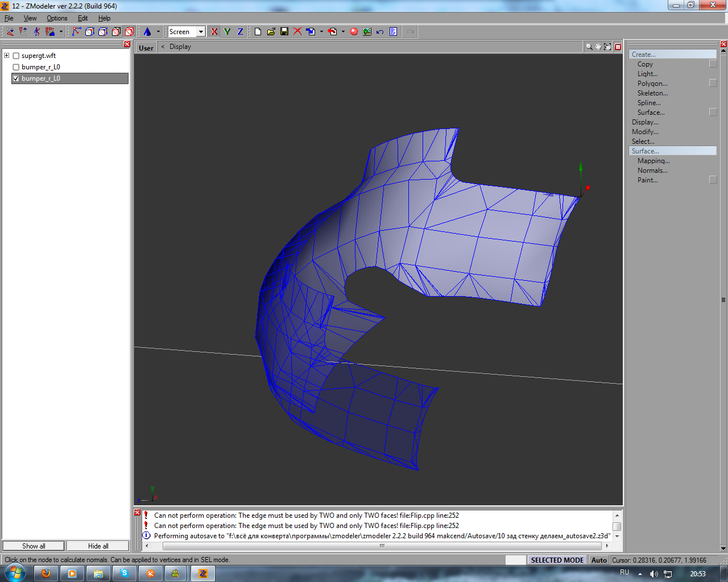Choose the Copy command
Image resolution: width=728 pixels, height=582 pixels.
coord(645,64)
